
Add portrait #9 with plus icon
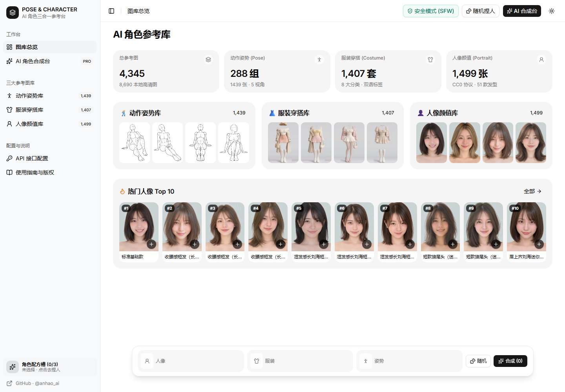click(496, 244)
